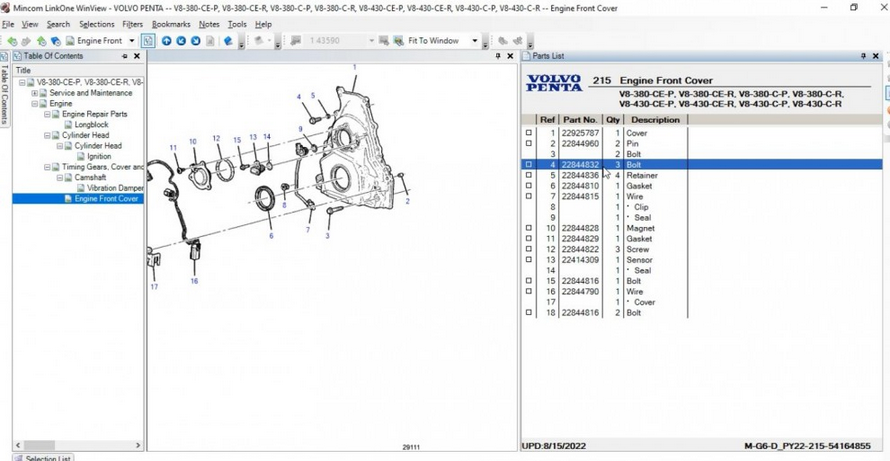Expand the Service and Maintenance node

35,93
